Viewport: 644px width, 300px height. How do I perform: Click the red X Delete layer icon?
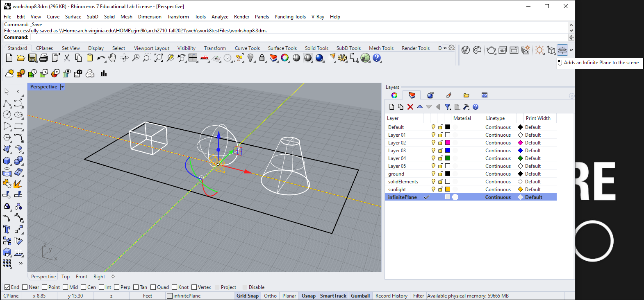pos(410,107)
